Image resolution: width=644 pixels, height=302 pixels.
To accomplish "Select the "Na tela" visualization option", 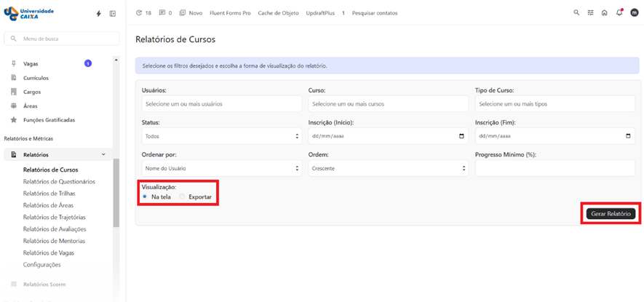I will pos(145,197).
